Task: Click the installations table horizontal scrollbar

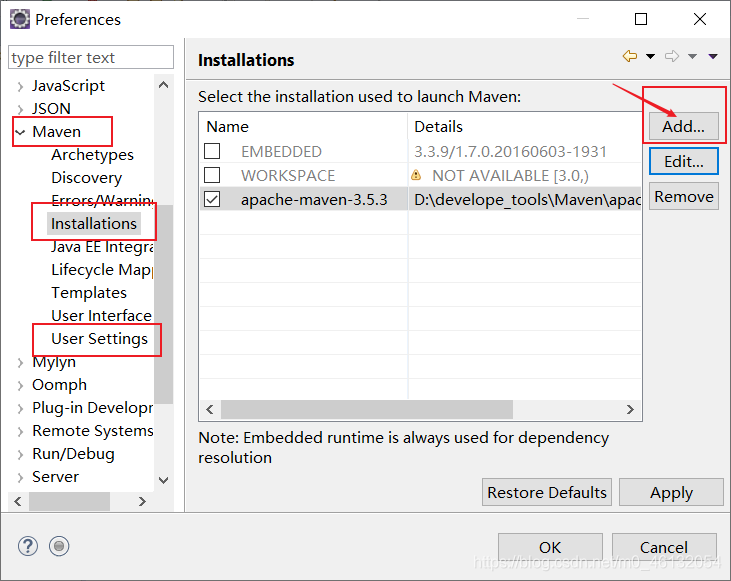Action: click(x=366, y=409)
